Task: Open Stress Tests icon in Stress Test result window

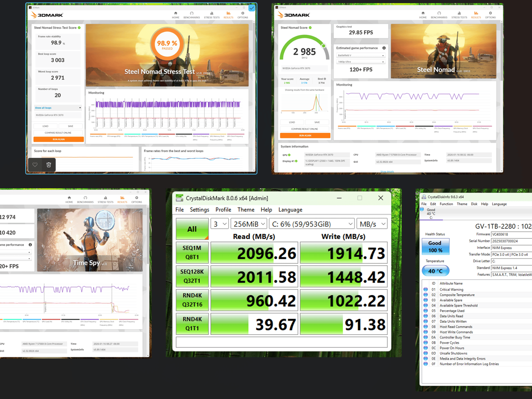Action: click(x=211, y=13)
